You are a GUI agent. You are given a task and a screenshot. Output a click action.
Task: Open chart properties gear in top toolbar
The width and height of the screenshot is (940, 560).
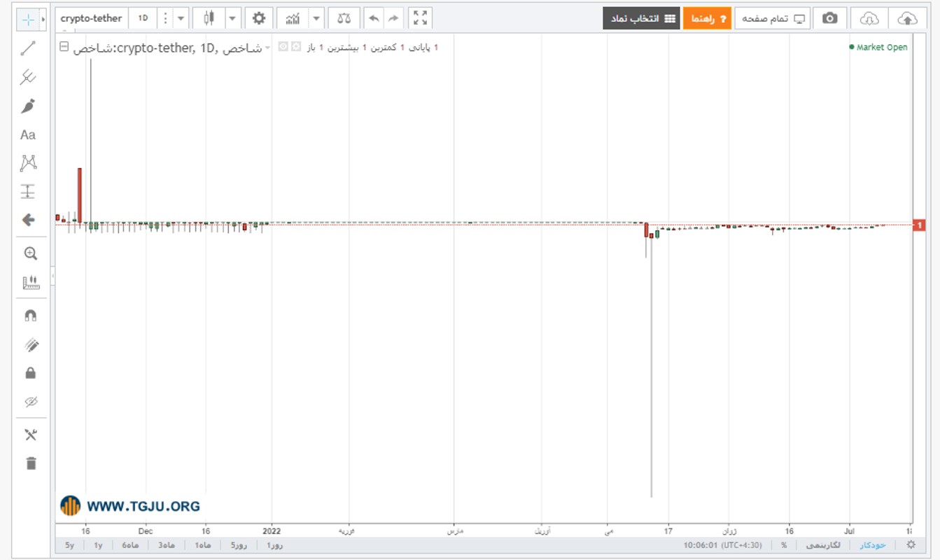point(259,18)
